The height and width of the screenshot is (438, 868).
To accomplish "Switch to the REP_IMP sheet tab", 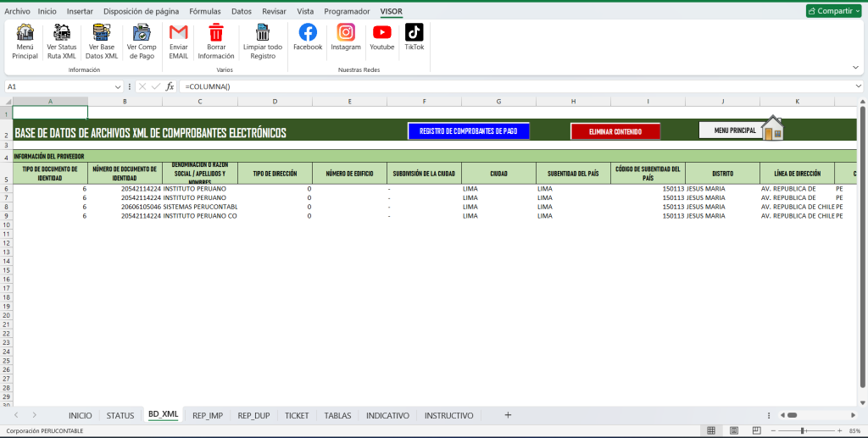I will point(208,415).
